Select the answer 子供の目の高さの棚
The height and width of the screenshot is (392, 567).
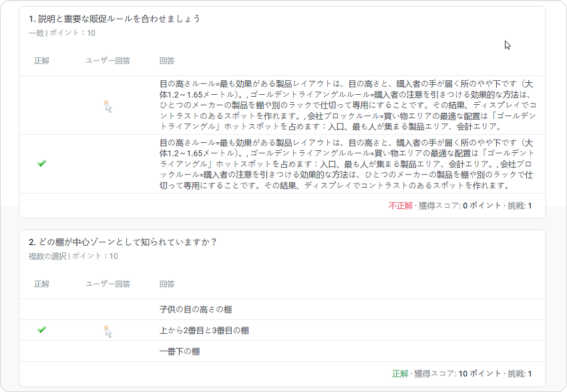196,310
